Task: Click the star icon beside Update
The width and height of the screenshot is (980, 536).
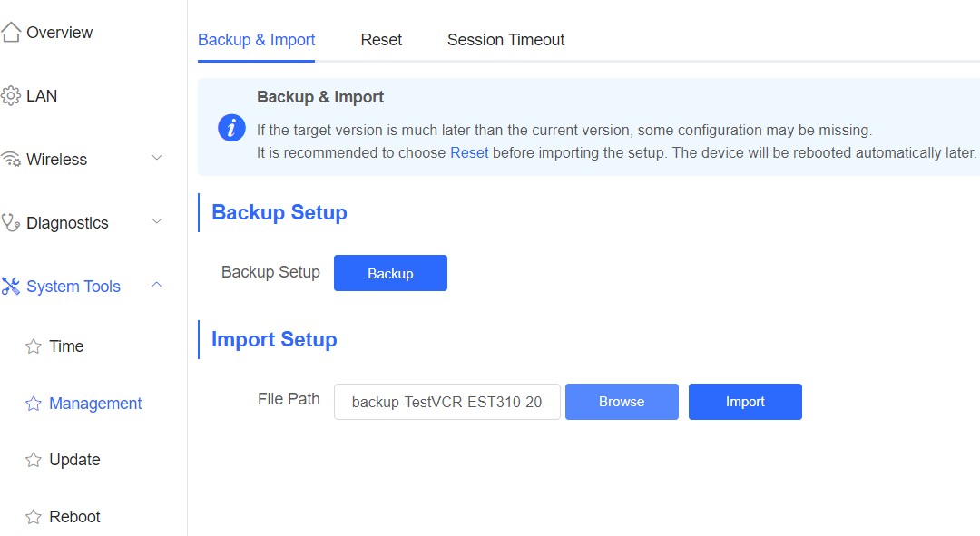Action: (34, 460)
